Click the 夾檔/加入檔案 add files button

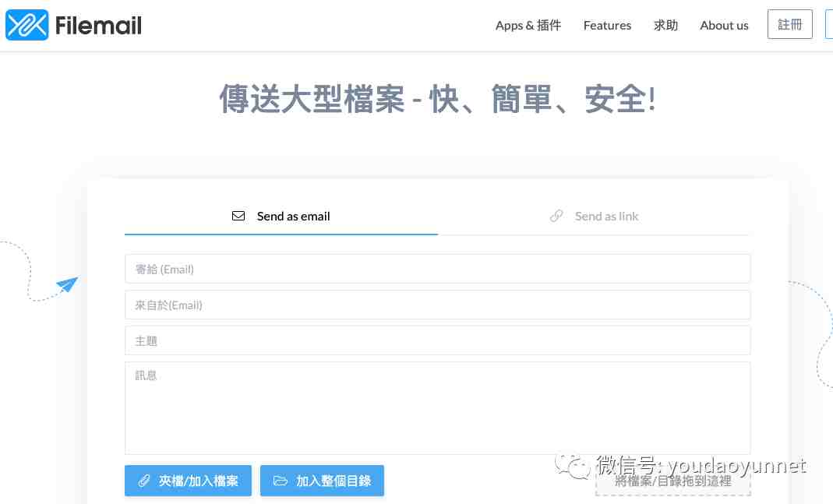pyautogui.click(x=188, y=481)
